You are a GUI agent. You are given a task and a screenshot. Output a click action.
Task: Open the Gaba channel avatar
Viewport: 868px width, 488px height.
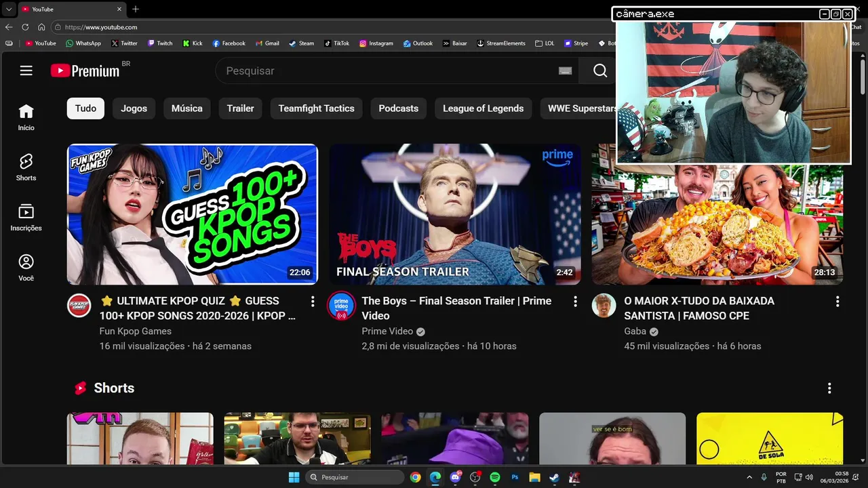tap(604, 306)
